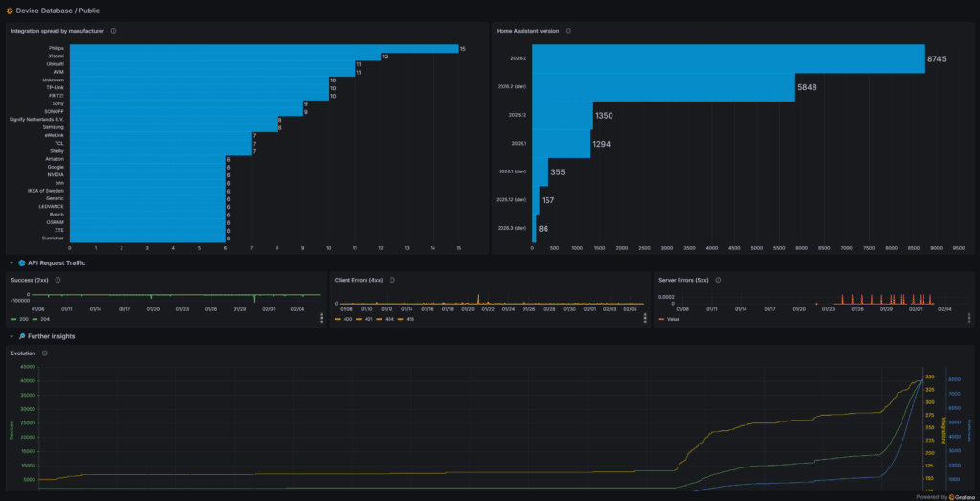Toggle the Value series color in Server Errors legend

coord(661,319)
